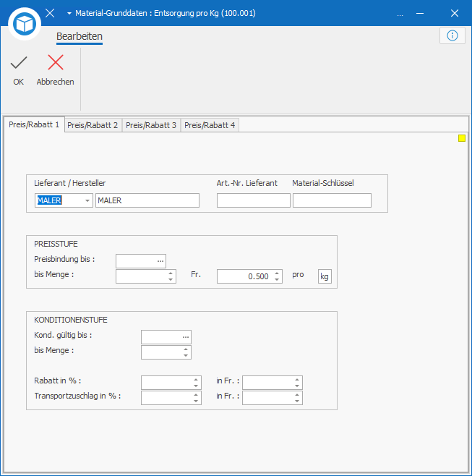Image resolution: width=472 pixels, height=476 pixels.
Task: Decrease Rabatt in Fr. value
Action: click(297, 386)
